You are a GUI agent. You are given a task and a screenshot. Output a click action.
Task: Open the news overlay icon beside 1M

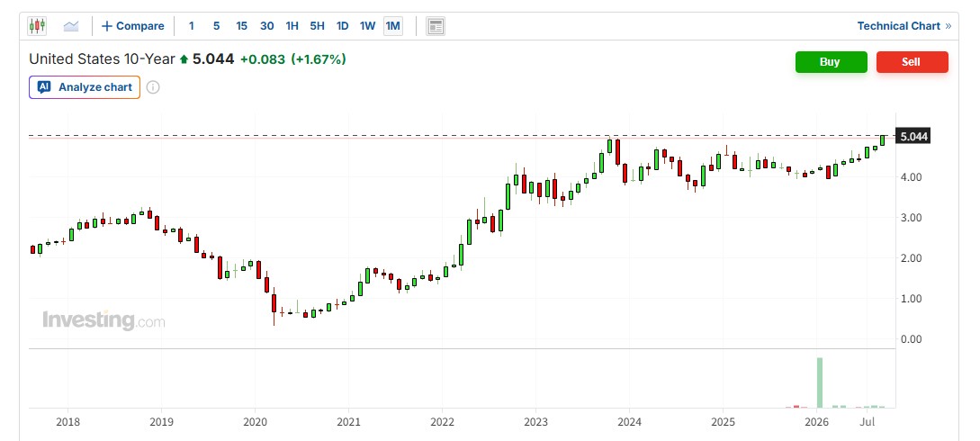pos(436,26)
